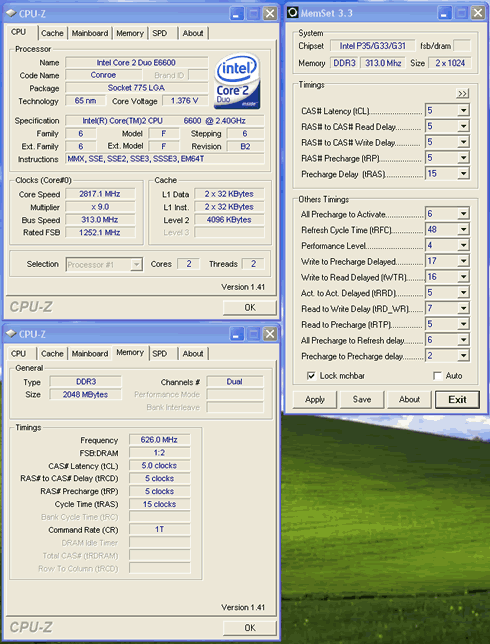Enable the Auto checkbox in MemSet
The width and height of the screenshot is (490, 644).
(438, 376)
